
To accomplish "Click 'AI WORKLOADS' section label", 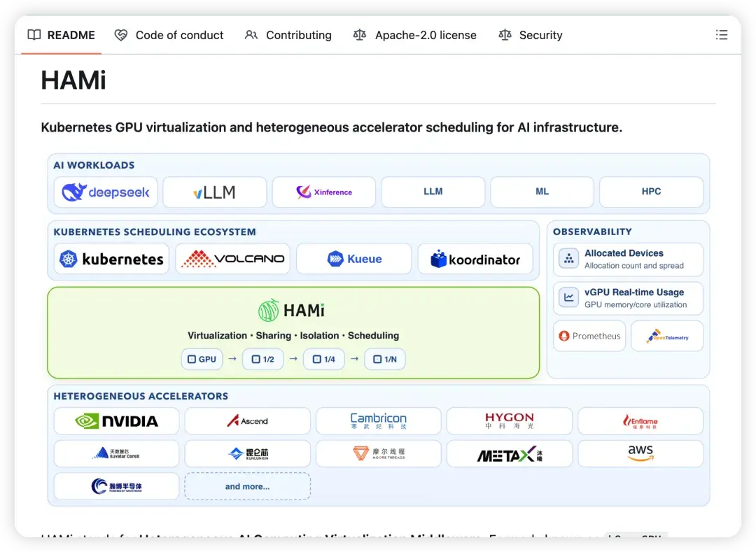I will (94, 165).
